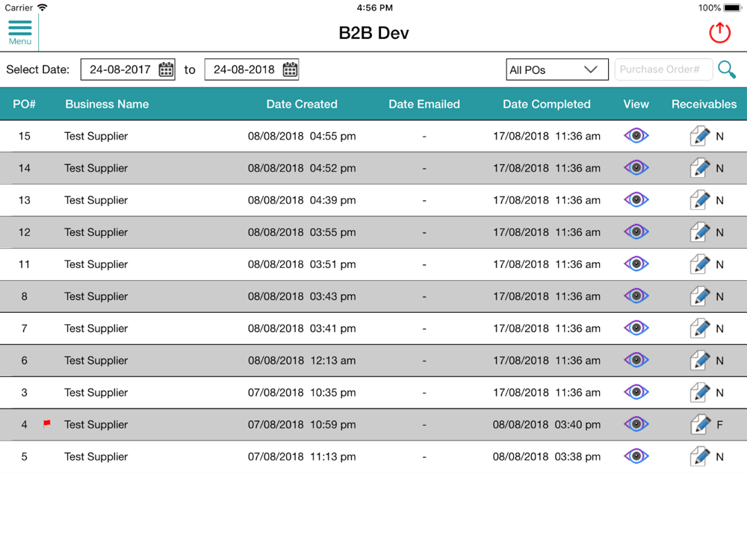Click the search magnifier icon
Viewport: 747px width, 560px height.
click(727, 69)
